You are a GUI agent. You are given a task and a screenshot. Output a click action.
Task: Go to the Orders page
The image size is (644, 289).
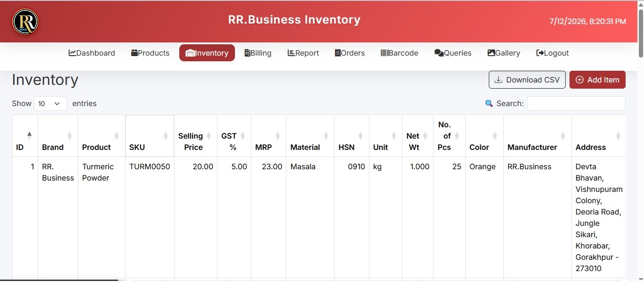coord(350,53)
